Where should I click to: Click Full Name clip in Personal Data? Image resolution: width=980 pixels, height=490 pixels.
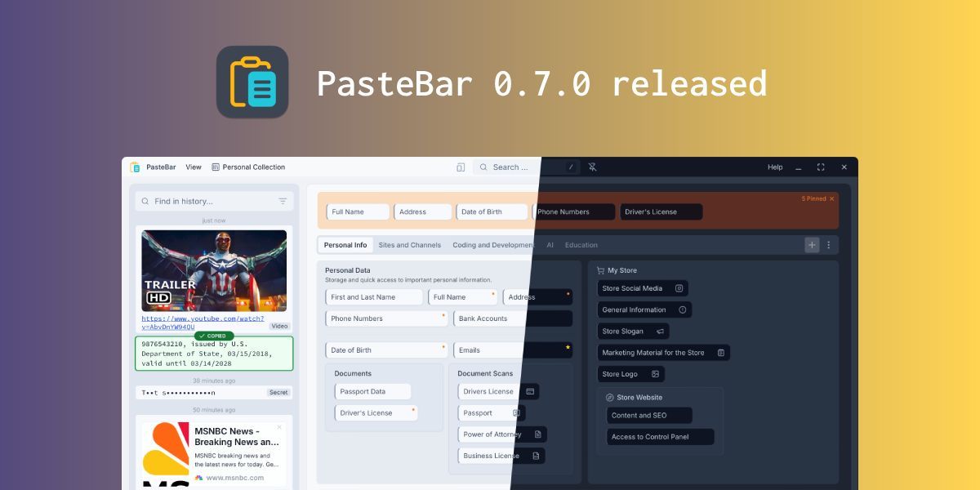(462, 297)
